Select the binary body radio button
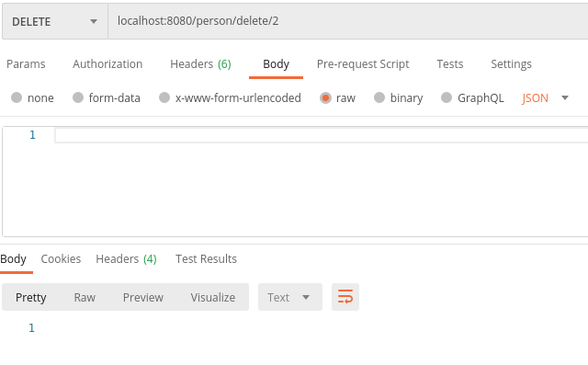 (x=379, y=97)
